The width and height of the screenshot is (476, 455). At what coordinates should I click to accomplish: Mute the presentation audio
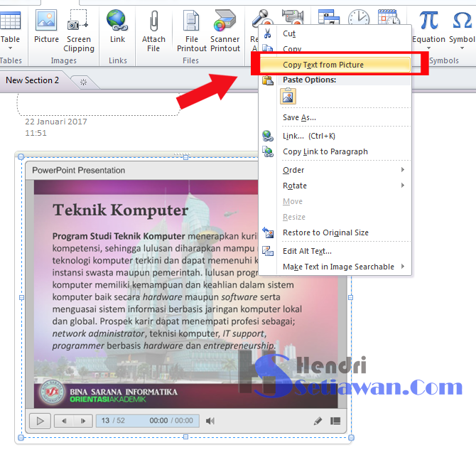210,421
